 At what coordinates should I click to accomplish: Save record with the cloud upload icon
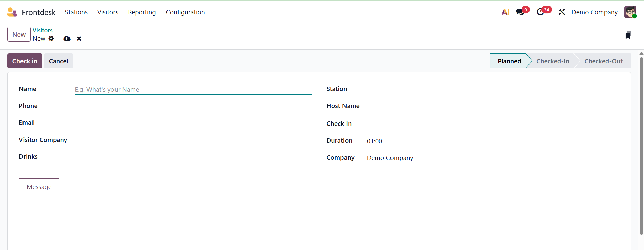coord(67,39)
